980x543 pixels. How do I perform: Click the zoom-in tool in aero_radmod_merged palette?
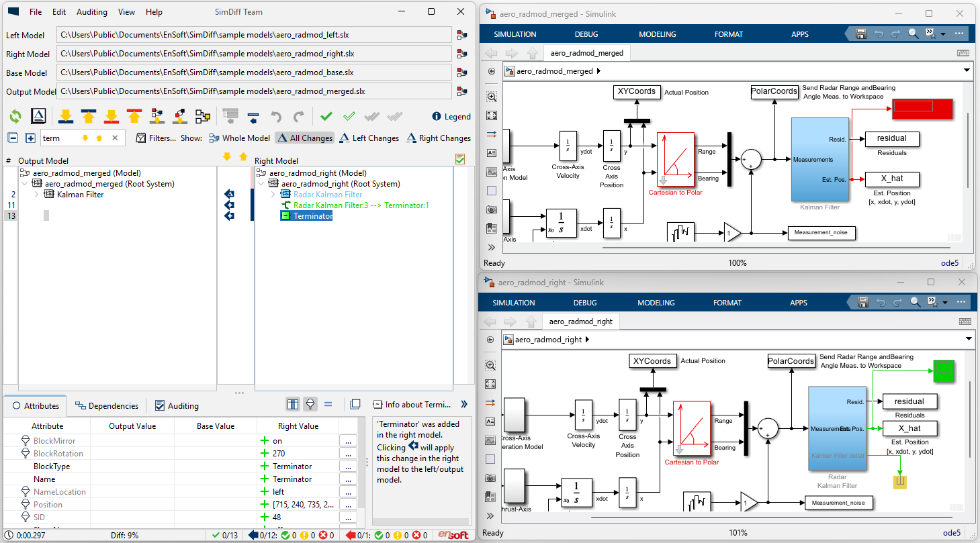[x=491, y=97]
